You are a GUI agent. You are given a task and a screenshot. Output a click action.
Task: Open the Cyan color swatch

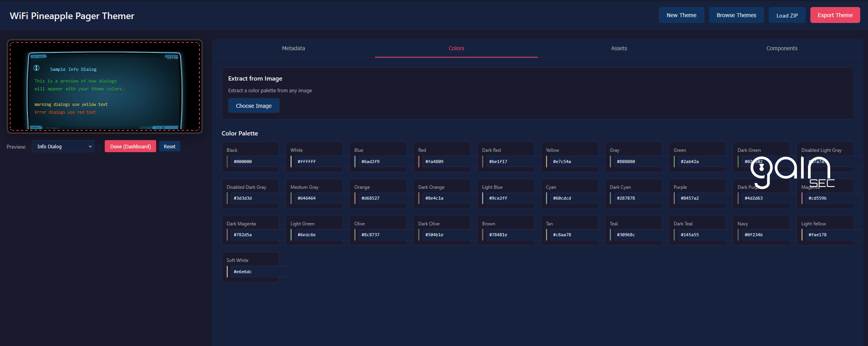tap(547, 198)
